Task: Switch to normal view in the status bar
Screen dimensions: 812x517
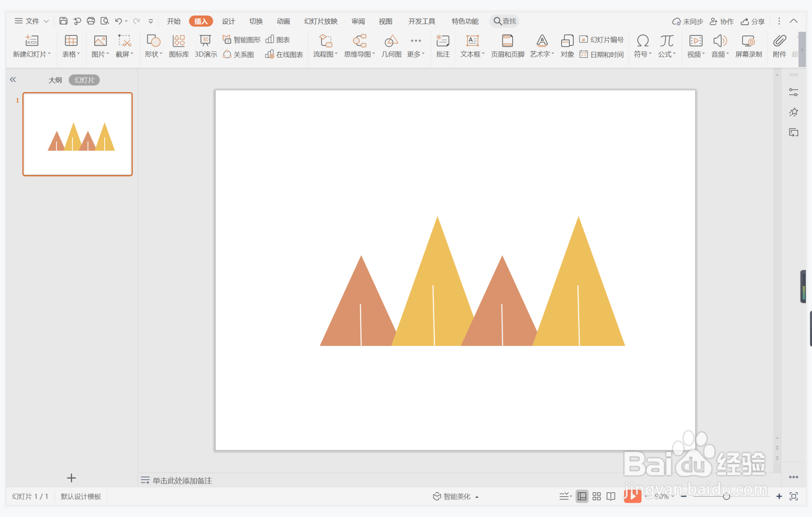Action: coord(582,496)
